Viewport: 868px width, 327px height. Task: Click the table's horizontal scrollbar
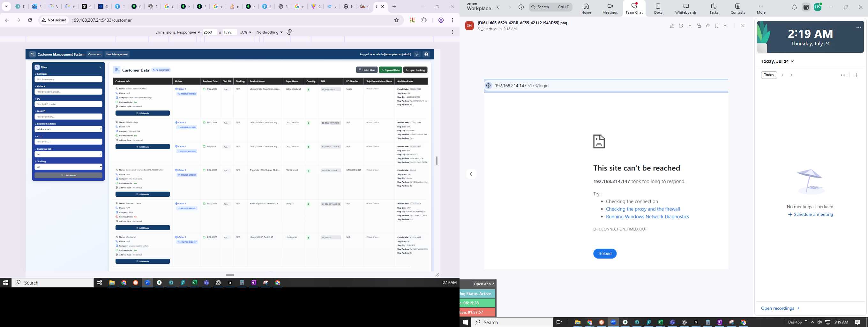261,266
